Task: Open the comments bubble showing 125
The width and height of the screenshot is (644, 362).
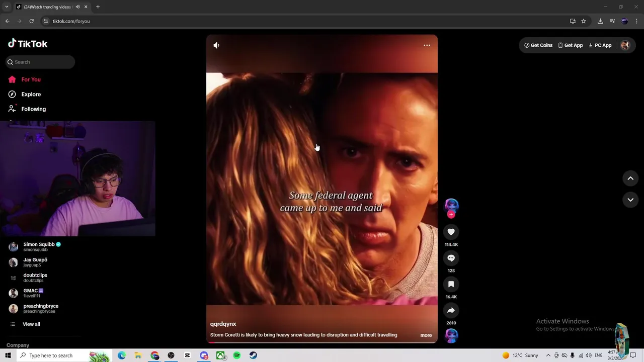Action: (x=451, y=258)
